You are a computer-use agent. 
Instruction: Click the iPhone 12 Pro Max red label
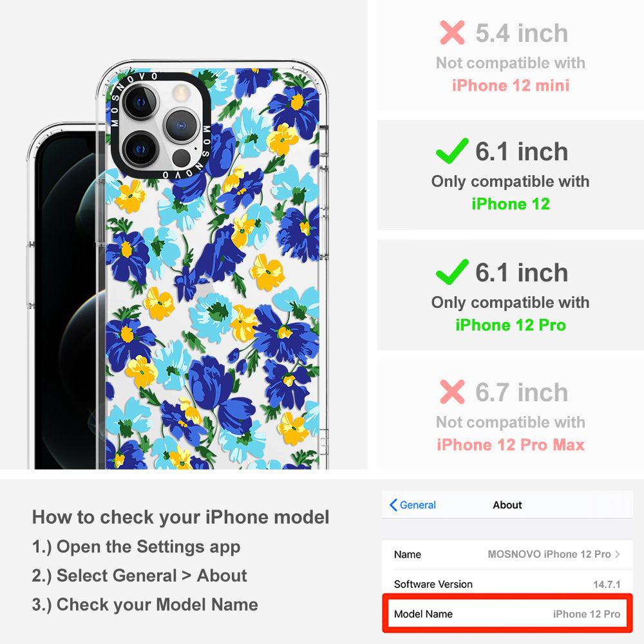[511, 445]
